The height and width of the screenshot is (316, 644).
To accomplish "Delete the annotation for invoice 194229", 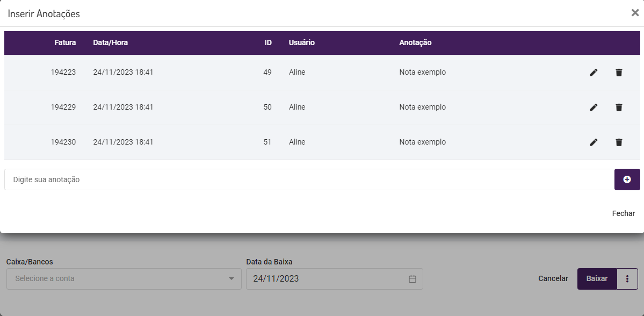I will coord(619,107).
